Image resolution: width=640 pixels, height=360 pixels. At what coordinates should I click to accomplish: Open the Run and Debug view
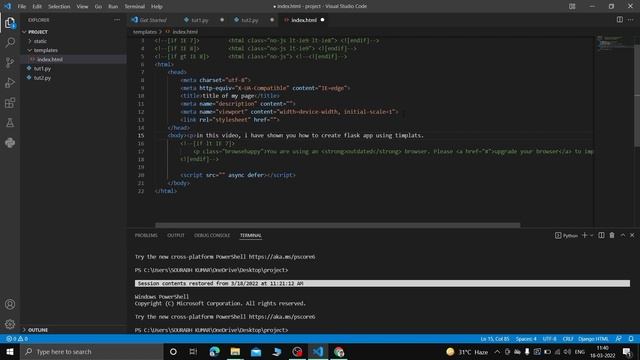(x=10, y=82)
